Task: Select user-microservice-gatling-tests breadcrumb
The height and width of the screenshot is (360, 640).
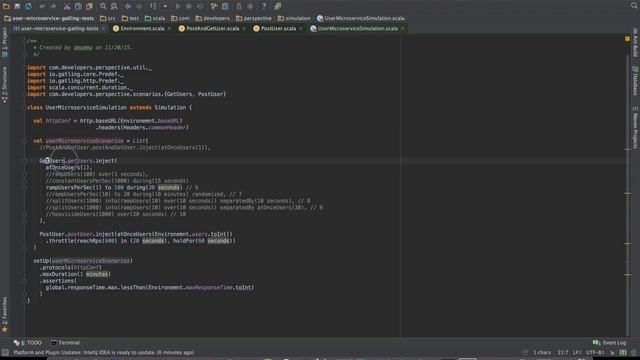Action: (x=49, y=18)
